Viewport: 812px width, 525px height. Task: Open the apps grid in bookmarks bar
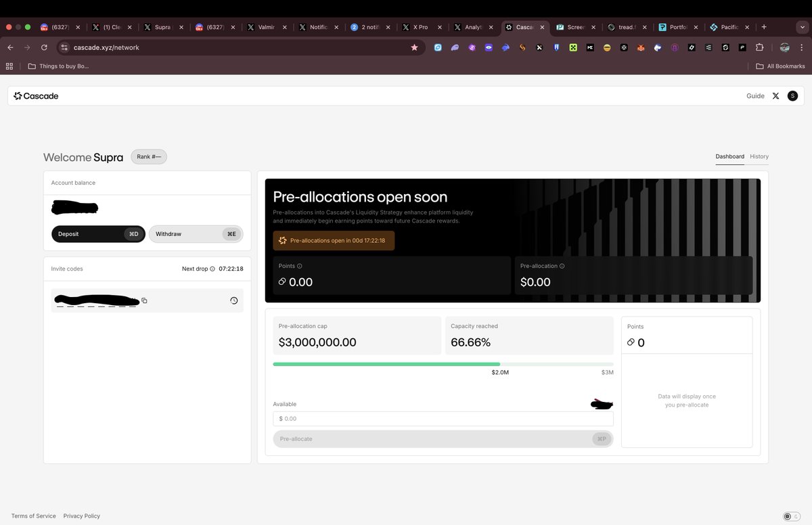click(x=9, y=66)
